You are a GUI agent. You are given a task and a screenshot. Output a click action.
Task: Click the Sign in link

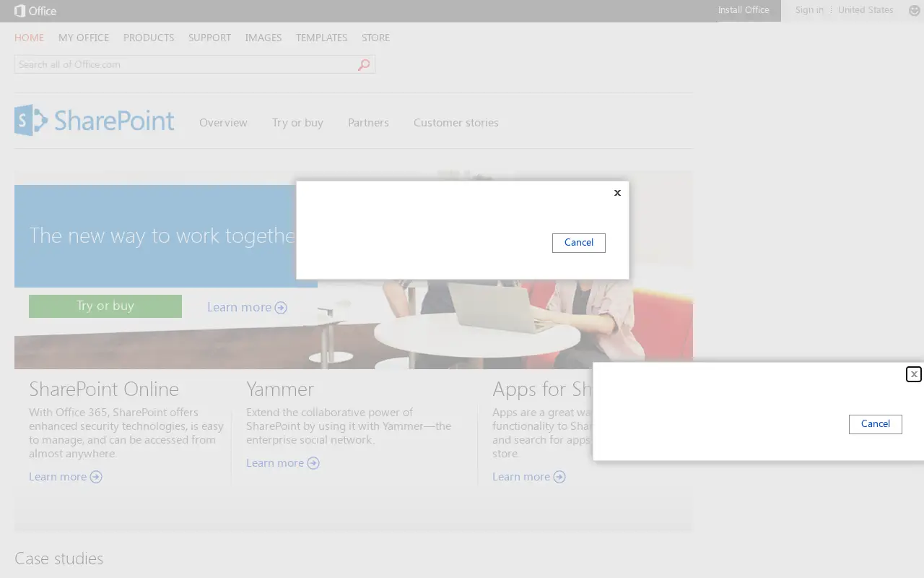pos(809,10)
